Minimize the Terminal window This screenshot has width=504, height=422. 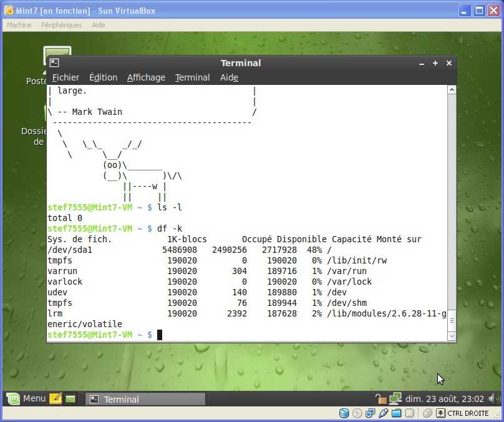pyautogui.click(x=422, y=64)
